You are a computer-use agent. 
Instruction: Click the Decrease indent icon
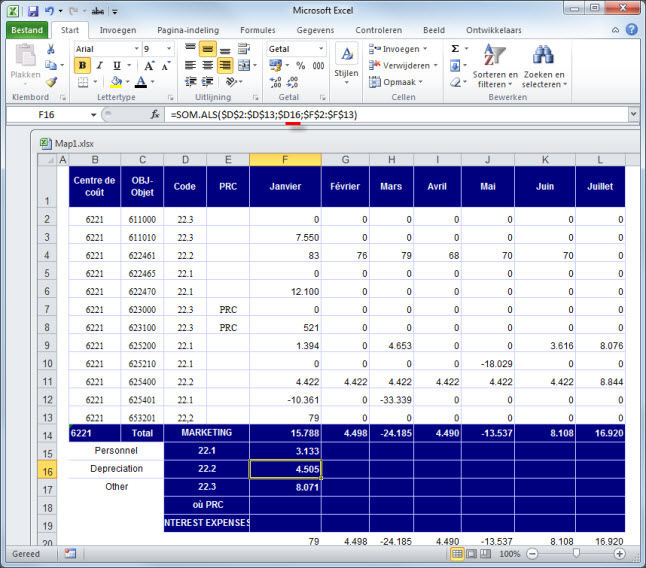190,82
